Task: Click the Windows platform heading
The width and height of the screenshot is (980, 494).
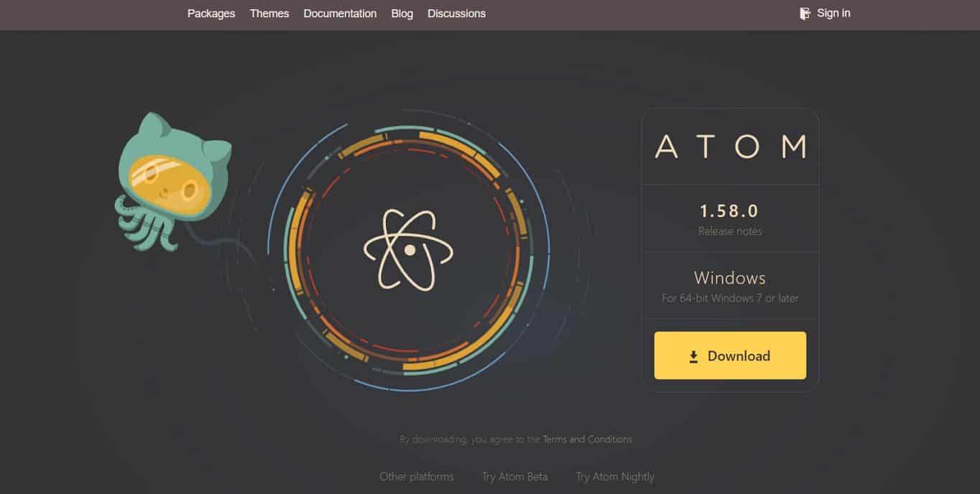Action: point(730,278)
